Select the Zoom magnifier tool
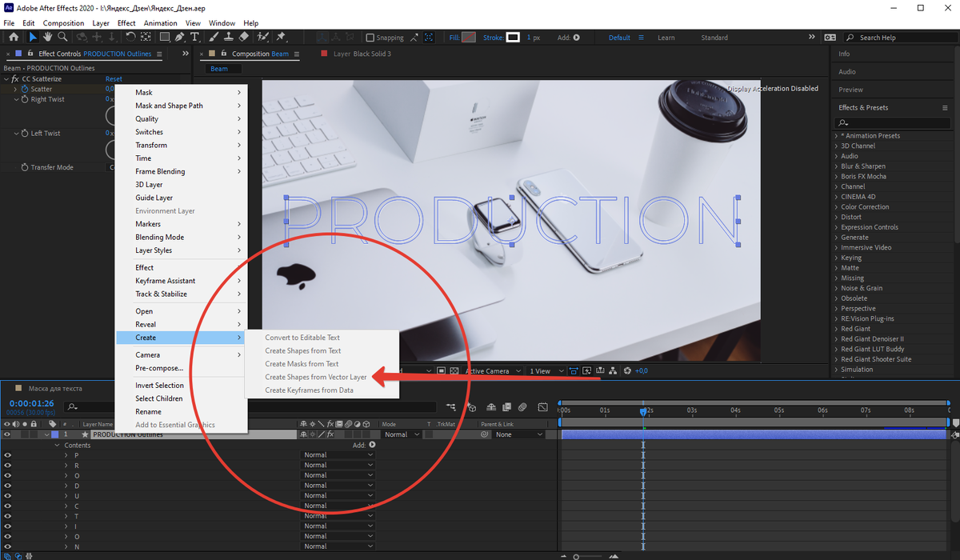960x560 pixels. click(x=62, y=38)
